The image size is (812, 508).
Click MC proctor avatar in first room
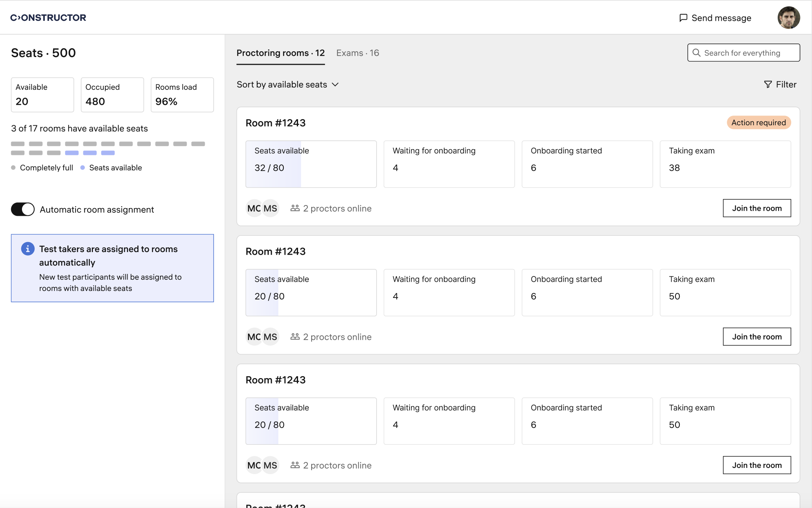coord(254,209)
